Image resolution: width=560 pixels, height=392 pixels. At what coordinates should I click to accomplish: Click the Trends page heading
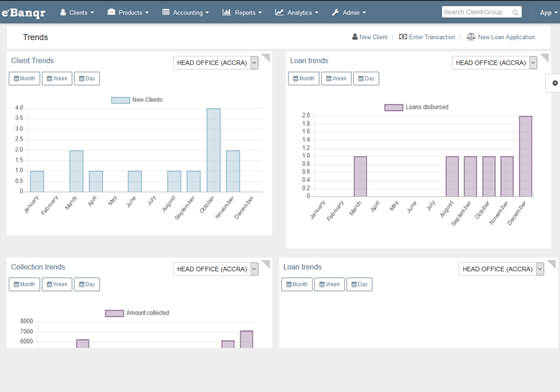(35, 37)
